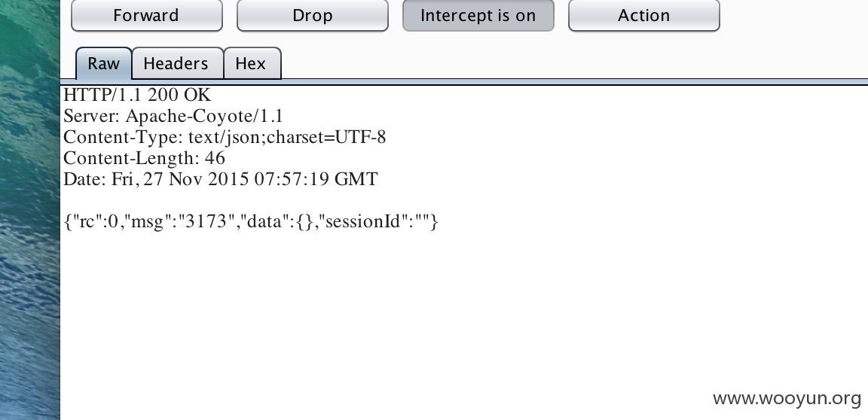Screen dimensions: 868x420
Task: Open the Action menu
Action: click(x=643, y=16)
